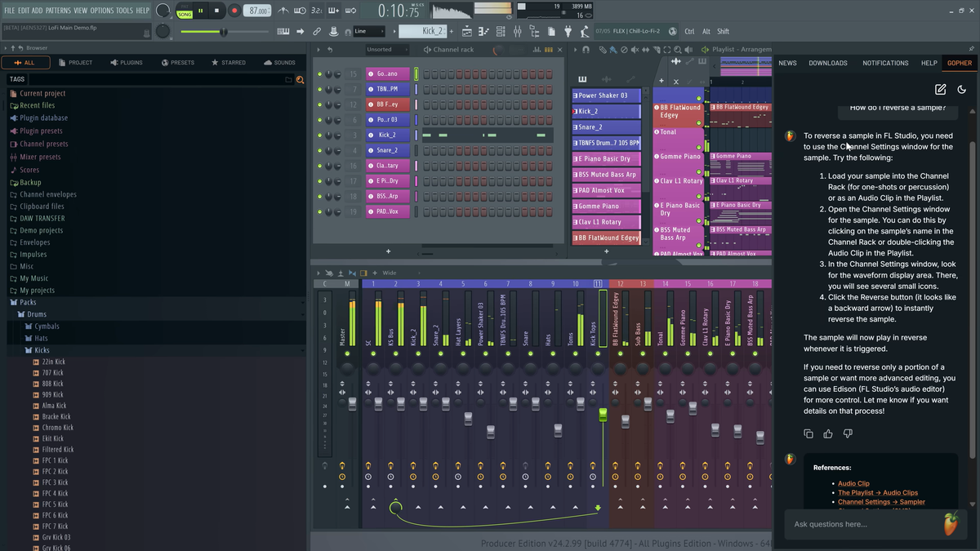
Task: Click the plugin plug icon in toolbar
Action: point(568,31)
